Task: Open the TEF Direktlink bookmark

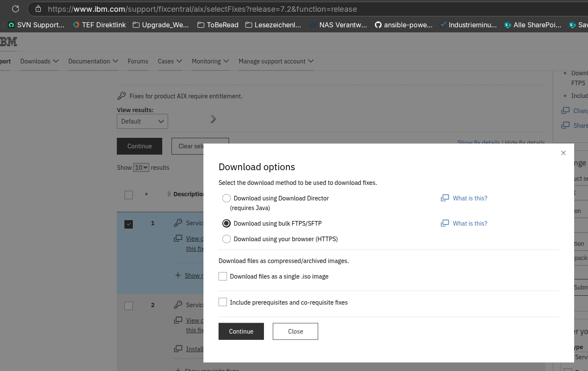Action: click(x=99, y=25)
